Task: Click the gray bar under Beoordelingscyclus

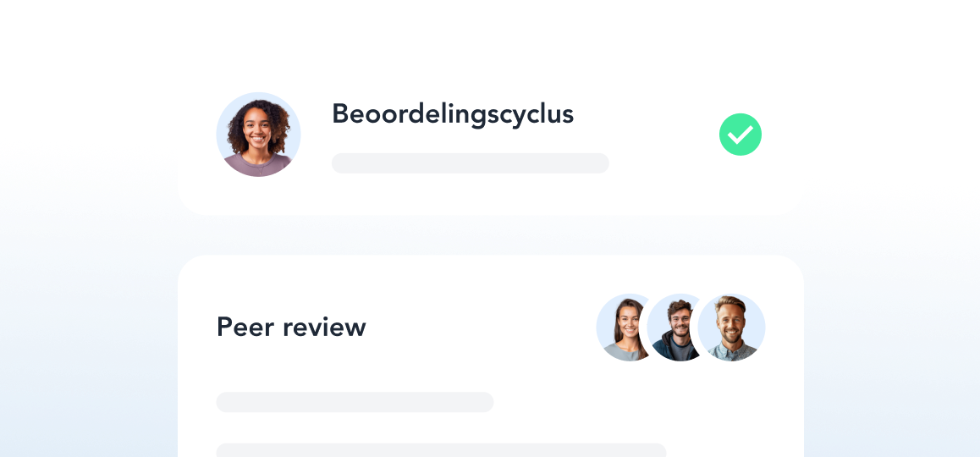Action: [470, 163]
